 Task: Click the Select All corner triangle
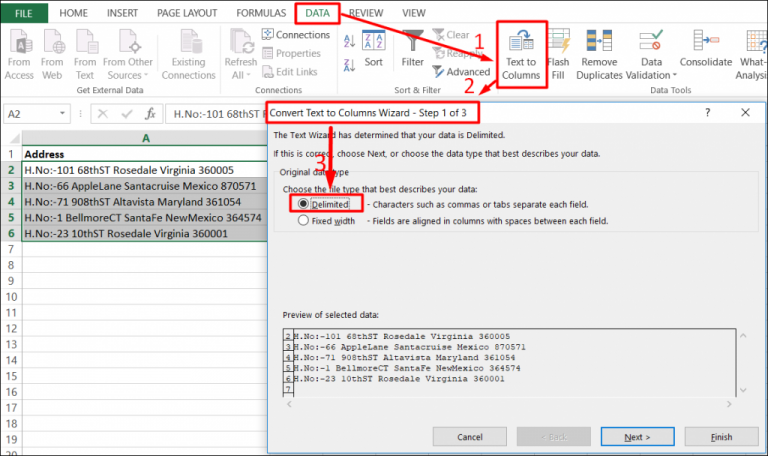point(14,138)
